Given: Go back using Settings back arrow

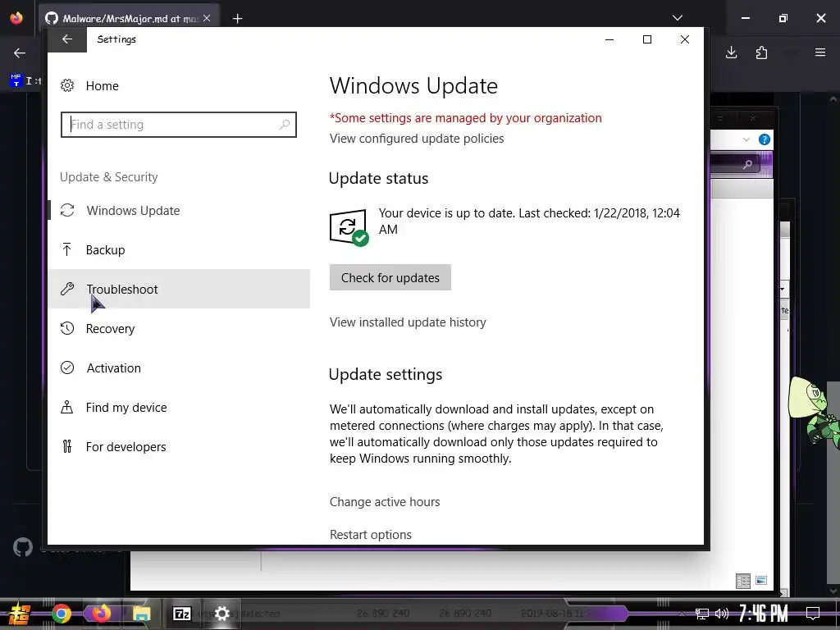Looking at the screenshot, I should (x=67, y=39).
